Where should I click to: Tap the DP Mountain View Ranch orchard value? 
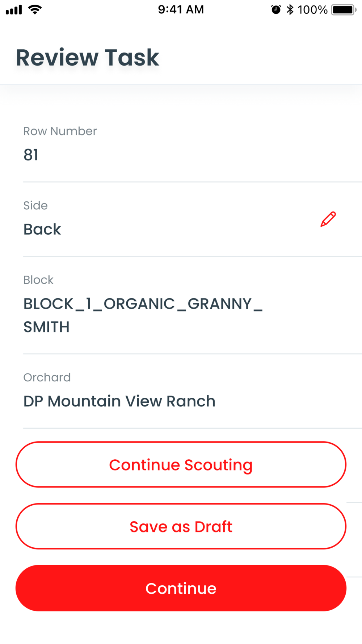click(119, 401)
